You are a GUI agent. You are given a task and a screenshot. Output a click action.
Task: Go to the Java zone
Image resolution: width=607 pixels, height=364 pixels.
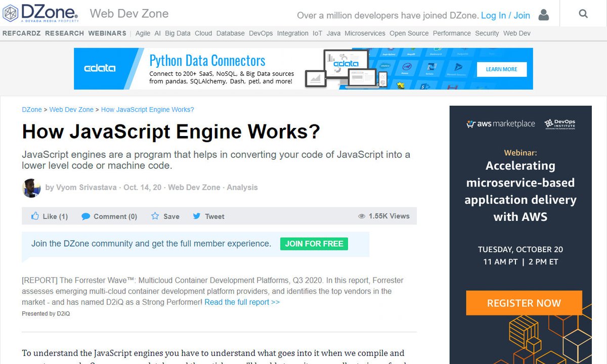(x=333, y=33)
